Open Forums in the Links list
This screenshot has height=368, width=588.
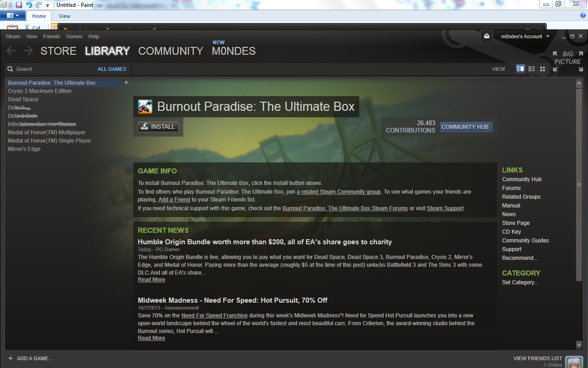[511, 188]
